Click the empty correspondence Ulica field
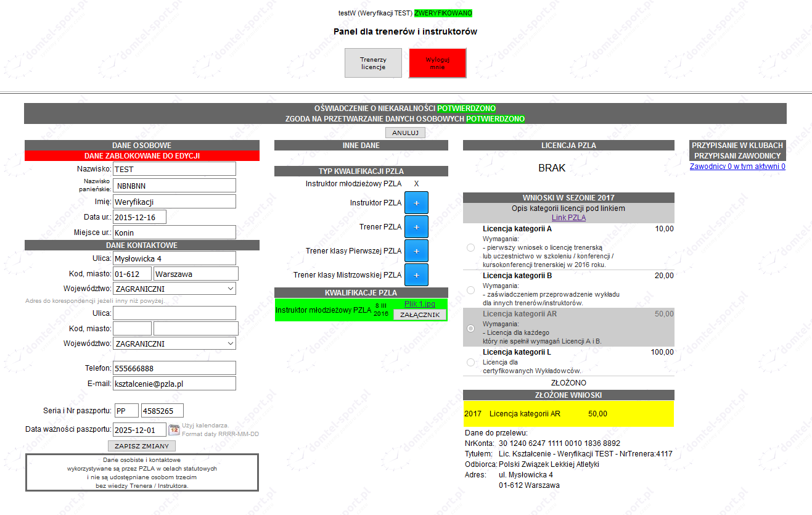The width and height of the screenshot is (812, 515). (x=174, y=313)
